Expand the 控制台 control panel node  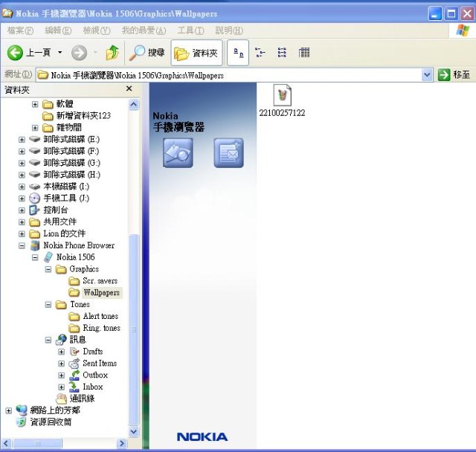pos(22,210)
